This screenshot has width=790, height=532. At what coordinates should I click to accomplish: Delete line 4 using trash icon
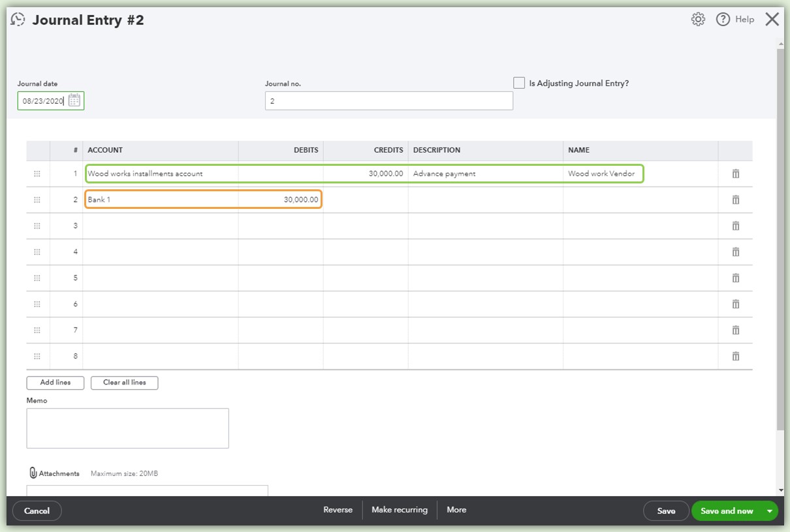coord(736,252)
